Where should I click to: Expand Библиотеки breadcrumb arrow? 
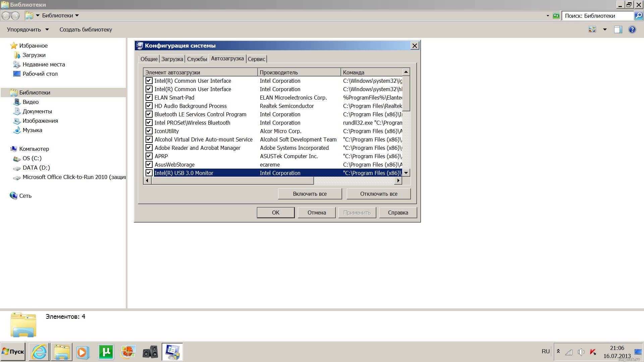coord(77,15)
